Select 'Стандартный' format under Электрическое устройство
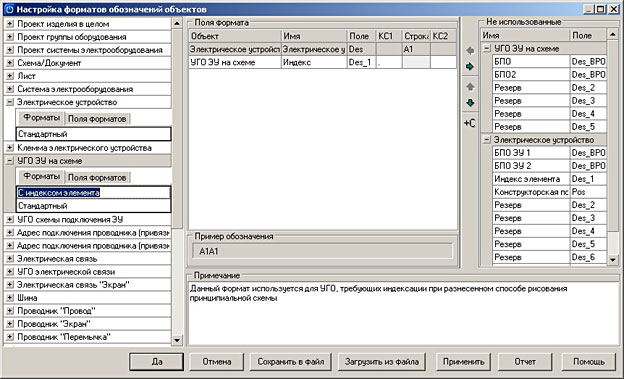 click(94, 134)
